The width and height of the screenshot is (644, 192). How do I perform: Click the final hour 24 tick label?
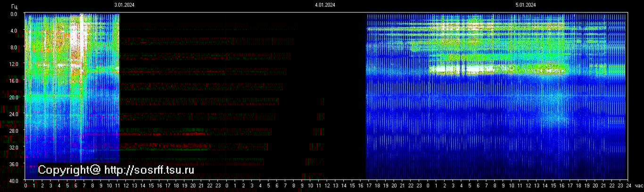[628, 186]
